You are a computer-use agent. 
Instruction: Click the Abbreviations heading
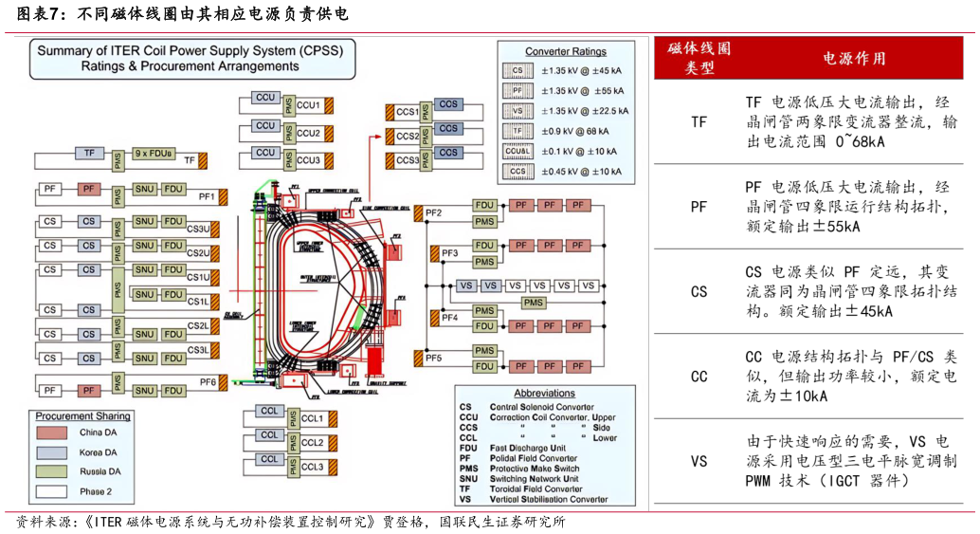tap(544, 393)
